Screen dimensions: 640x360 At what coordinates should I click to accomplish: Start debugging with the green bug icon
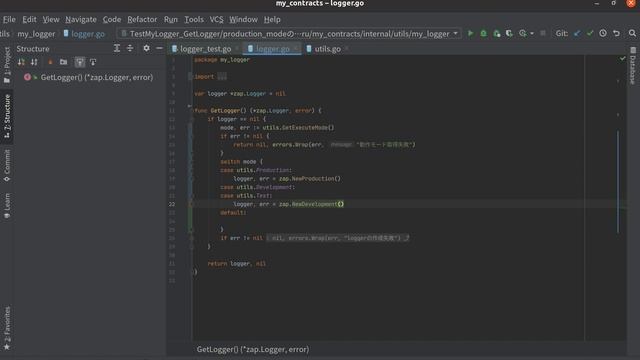(484, 33)
